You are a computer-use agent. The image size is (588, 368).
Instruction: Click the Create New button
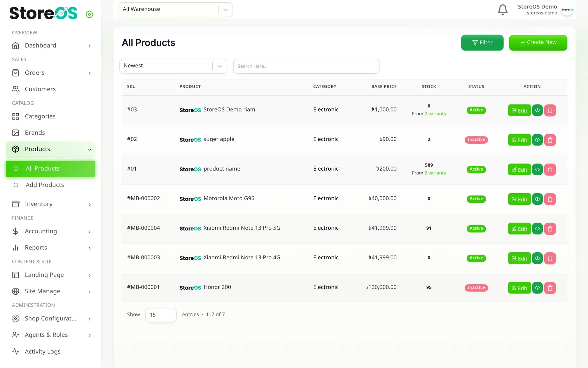click(x=538, y=43)
